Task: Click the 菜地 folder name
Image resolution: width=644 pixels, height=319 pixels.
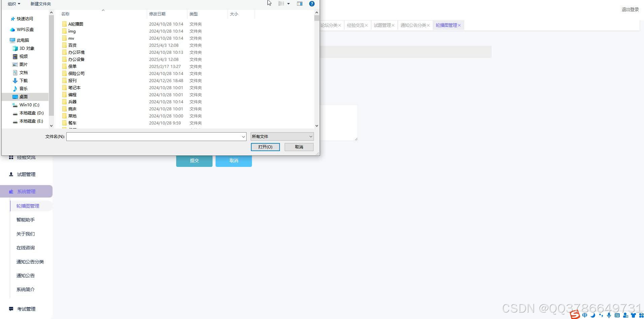Action: [x=72, y=116]
